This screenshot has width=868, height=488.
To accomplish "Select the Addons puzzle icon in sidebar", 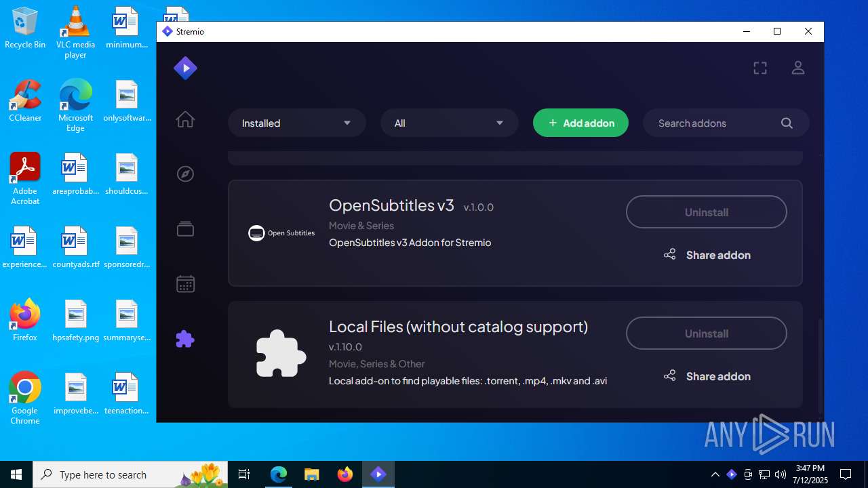I will (x=185, y=339).
